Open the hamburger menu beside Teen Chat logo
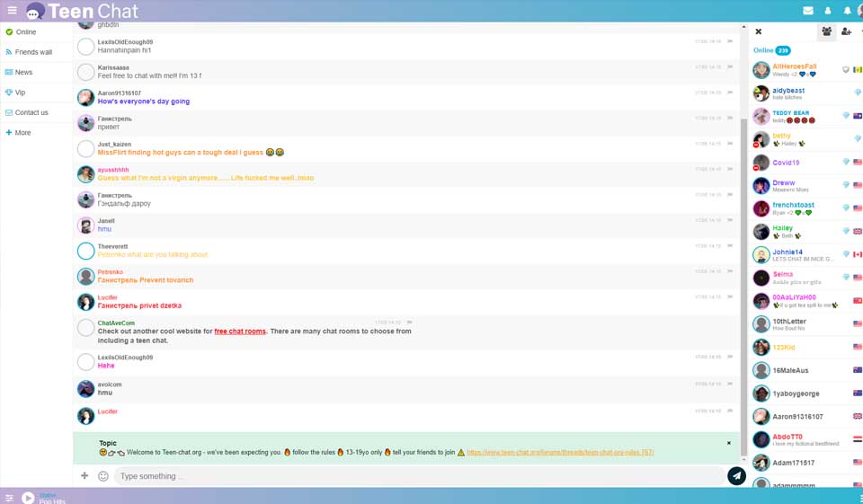Screen dimensions: 863x504 tap(12, 11)
